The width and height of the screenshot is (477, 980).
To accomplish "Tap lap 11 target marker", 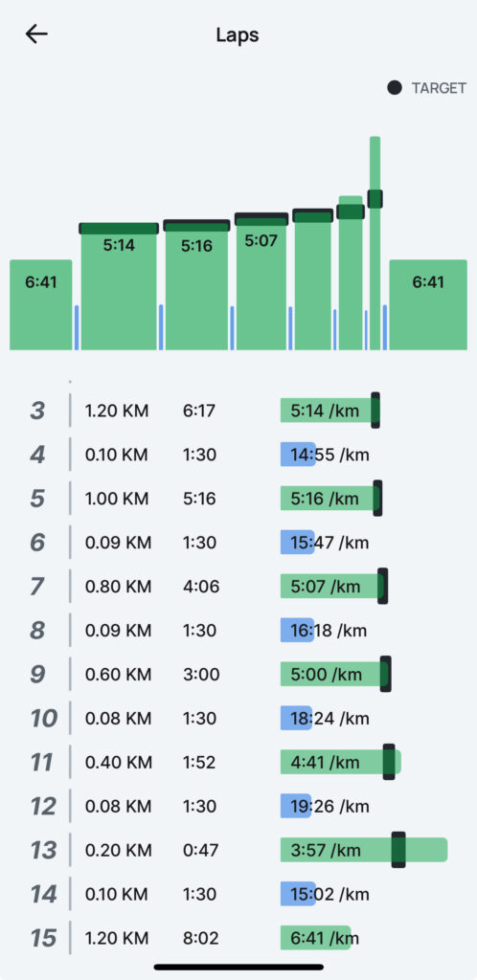I will 389,762.
